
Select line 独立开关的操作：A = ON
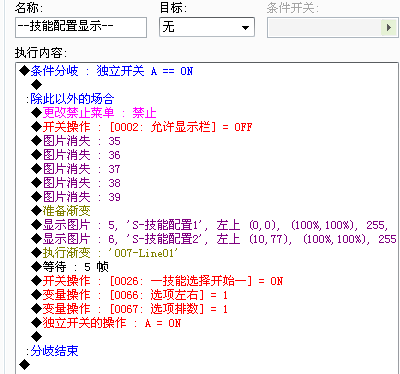click(x=106, y=323)
